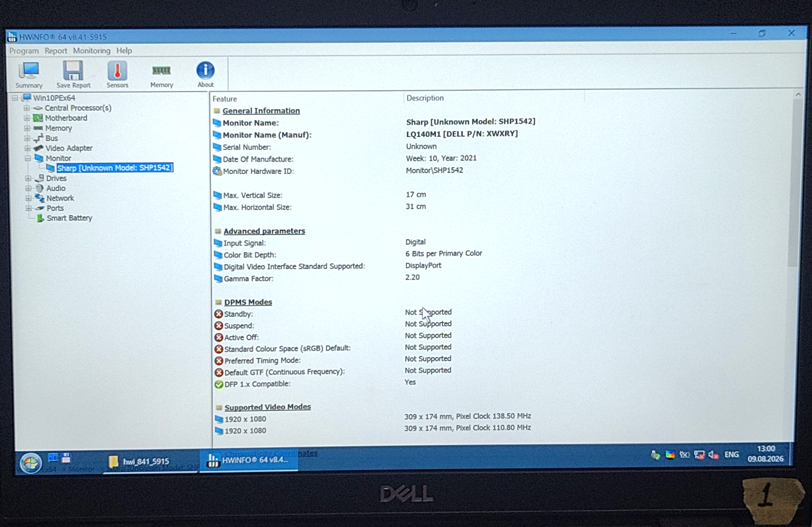This screenshot has width=812, height=527.
Task: Open the Monitoring menu
Action: (92, 51)
